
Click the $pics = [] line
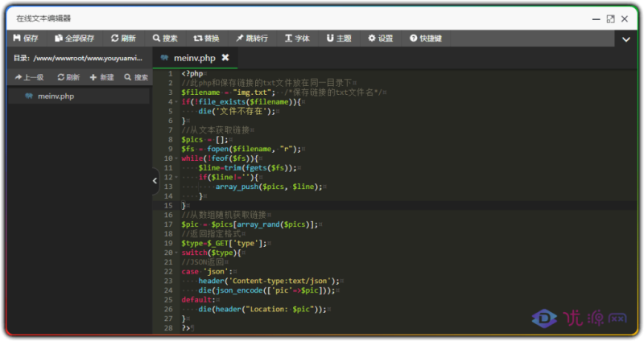coord(204,139)
